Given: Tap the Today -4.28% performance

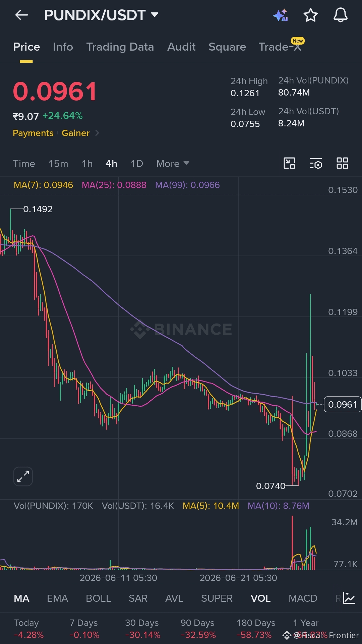Looking at the screenshot, I should pos(28,629).
